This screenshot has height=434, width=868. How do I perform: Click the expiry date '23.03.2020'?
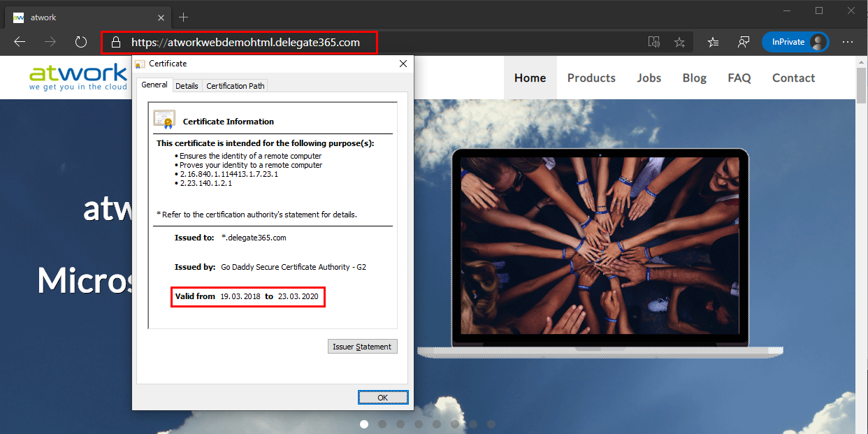[298, 296]
